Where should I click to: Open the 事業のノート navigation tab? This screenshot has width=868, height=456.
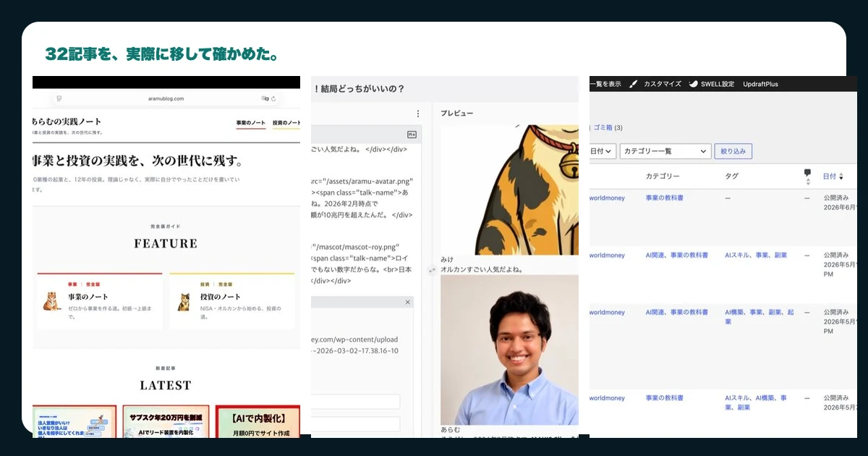[x=250, y=123]
